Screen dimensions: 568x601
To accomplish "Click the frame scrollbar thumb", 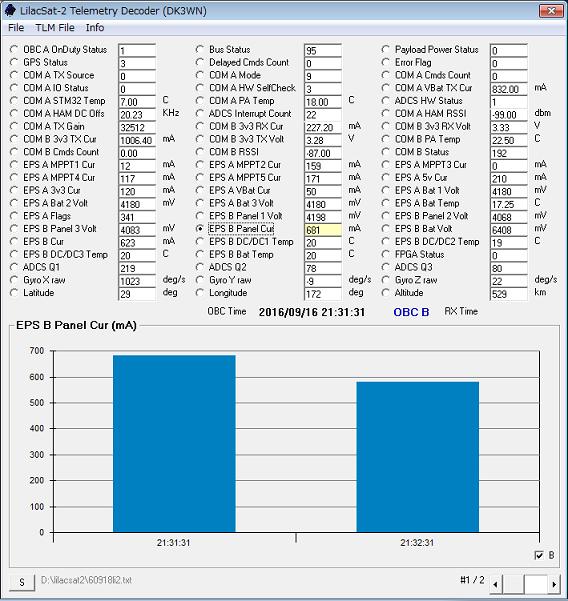I will [535, 584].
